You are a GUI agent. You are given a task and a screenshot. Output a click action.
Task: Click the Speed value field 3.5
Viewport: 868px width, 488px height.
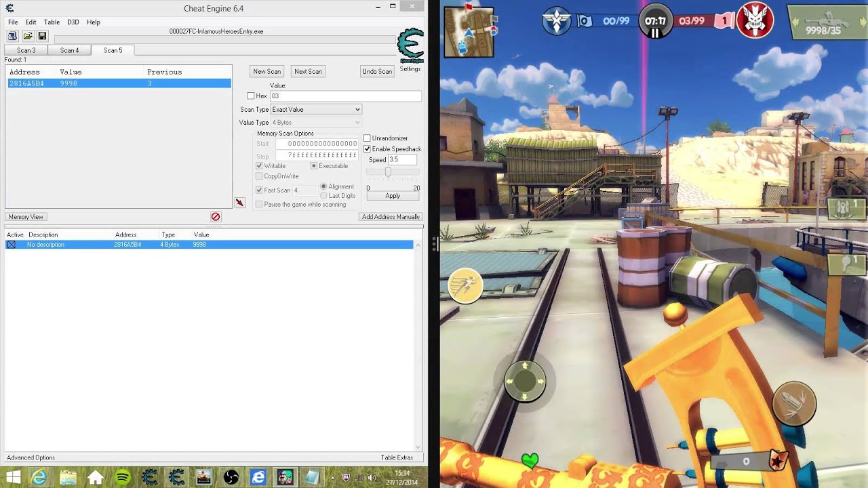(x=402, y=160)
